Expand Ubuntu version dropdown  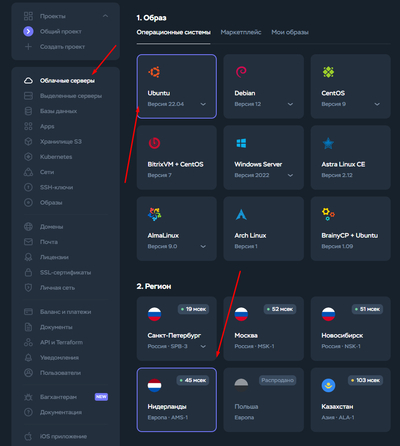point(203,104)
